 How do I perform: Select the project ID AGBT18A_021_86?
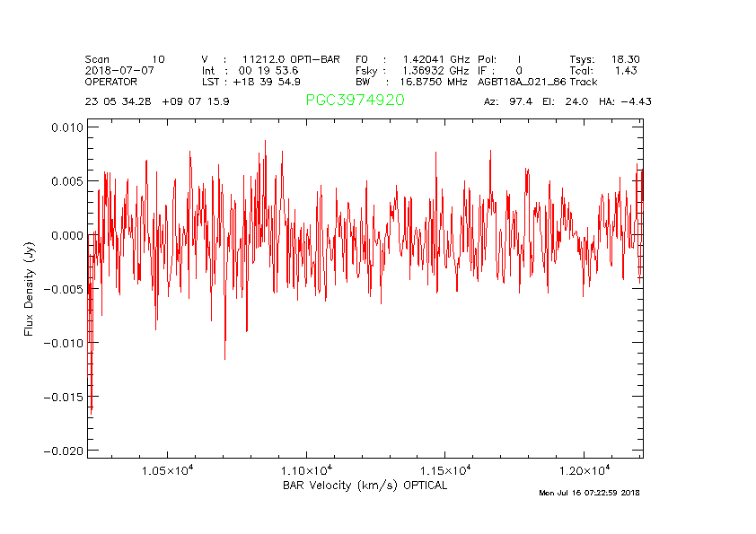click(x=522, y=81)
